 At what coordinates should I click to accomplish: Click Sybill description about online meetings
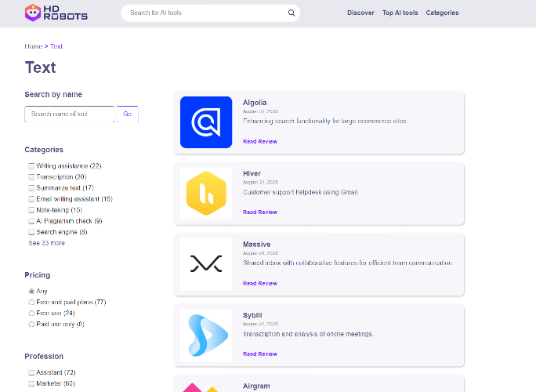(308, 334)
